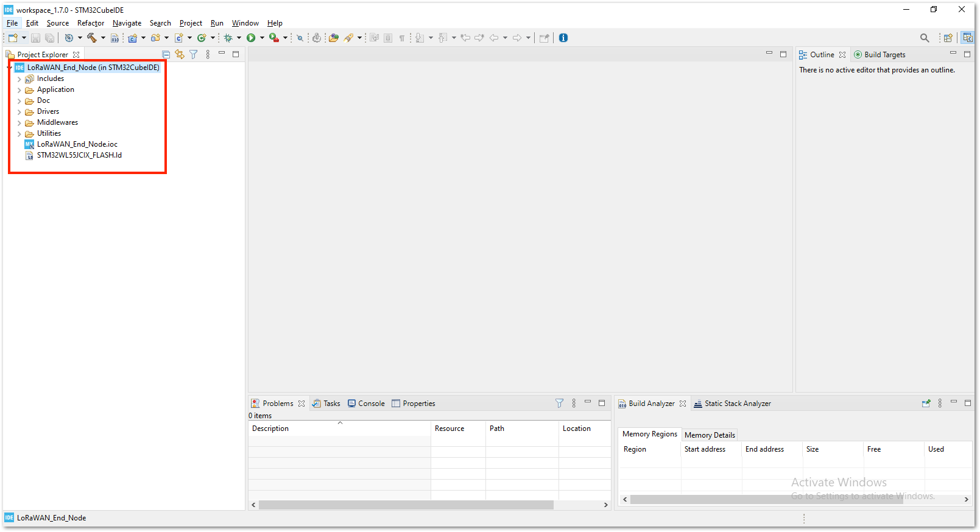This screenshot has width=980, height=532.
Task: Sort by Description column header
Action: (x=339, y=429)
